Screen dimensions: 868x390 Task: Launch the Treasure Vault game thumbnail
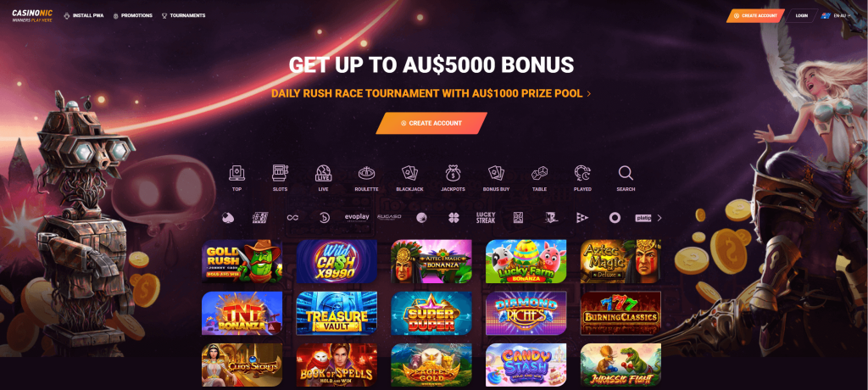337,313
